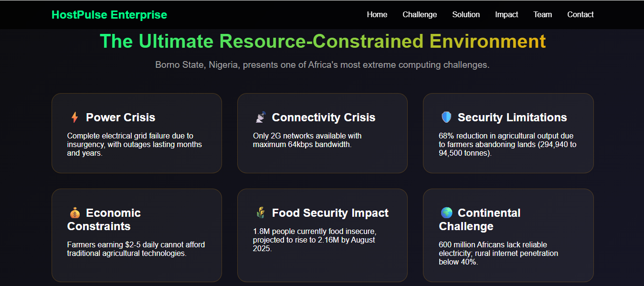Select the Food Security Impact heading
Viewport: 644px width, 286px height.
coord(330,213)
